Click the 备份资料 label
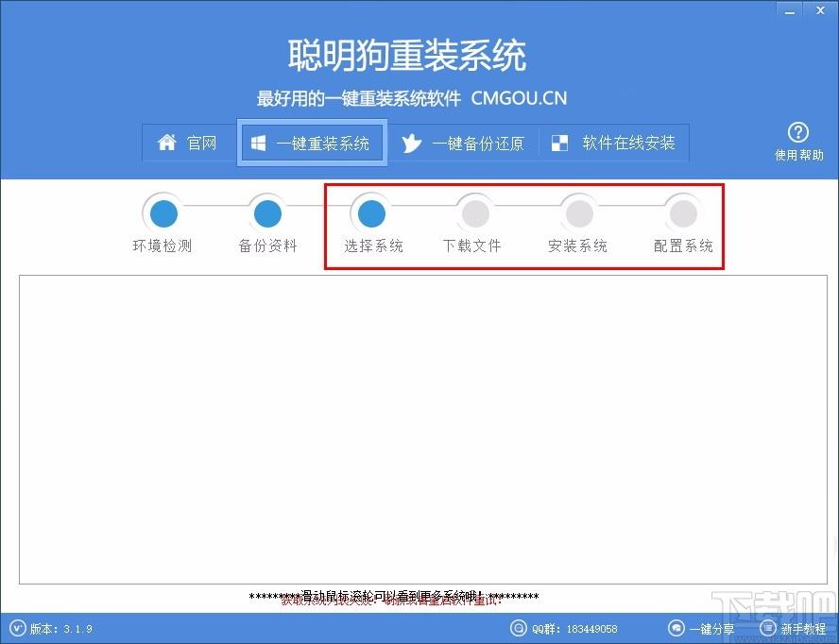 267,246
